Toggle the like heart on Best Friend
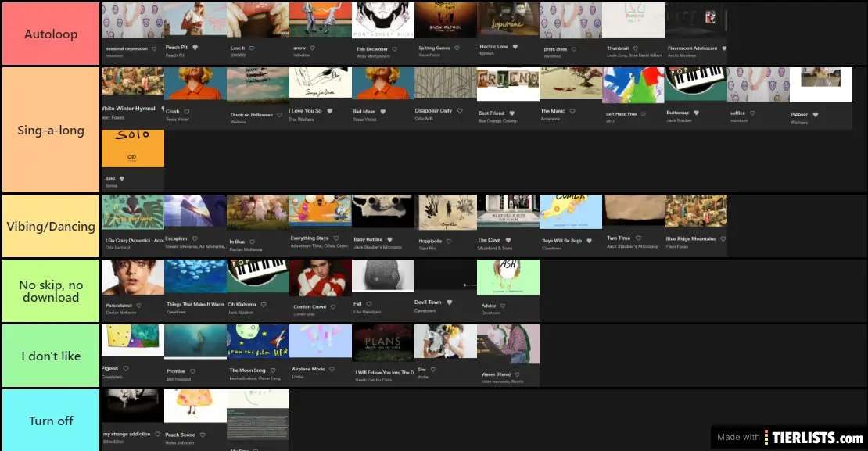The width and height of the screenshot is (868, 451). pos(512,113)
